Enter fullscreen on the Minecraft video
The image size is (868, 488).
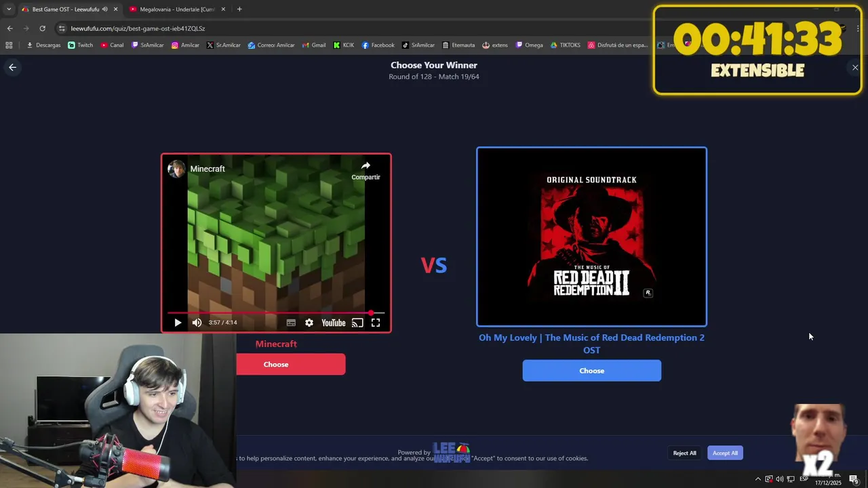click(376, 323)
